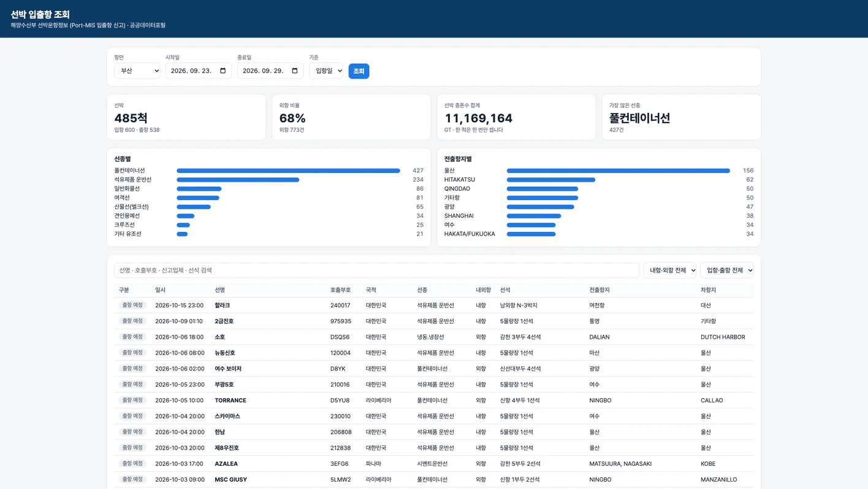
Task: Open the 기준 dropdown showing 입항일
Action: click(326, 71)
